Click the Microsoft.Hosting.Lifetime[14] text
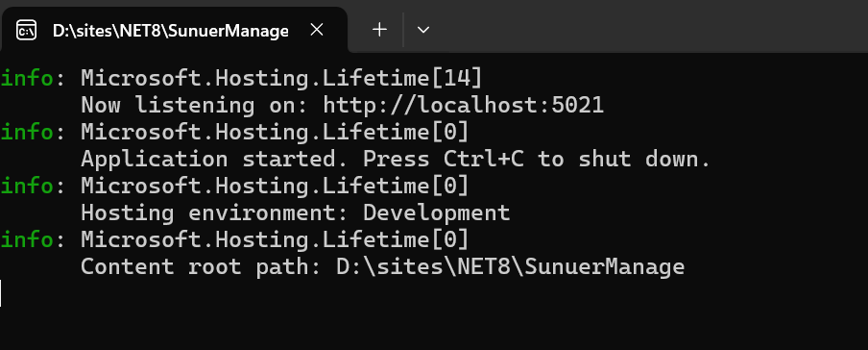This screenshot has width=868, height=350. coord(281,78)
